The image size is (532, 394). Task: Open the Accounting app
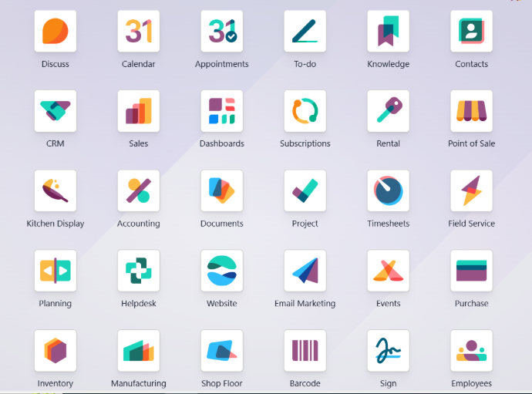click(139, 191)
